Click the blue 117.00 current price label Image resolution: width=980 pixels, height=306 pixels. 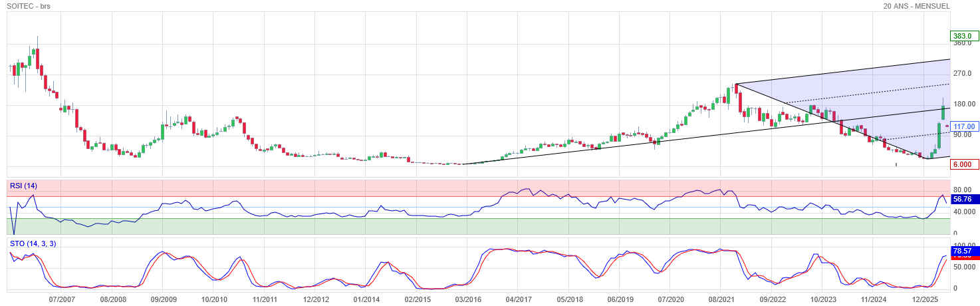point(964,126)
